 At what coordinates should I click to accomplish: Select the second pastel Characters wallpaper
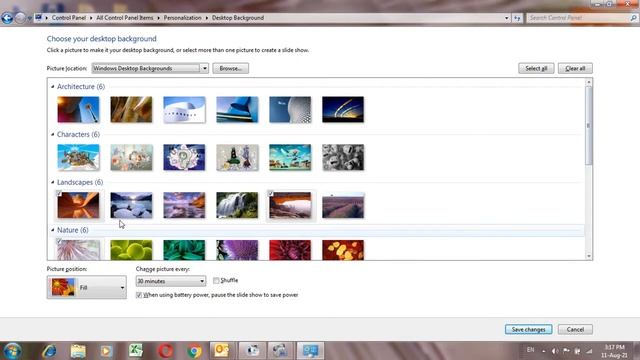pyautogui.click(x=131, y=157)
